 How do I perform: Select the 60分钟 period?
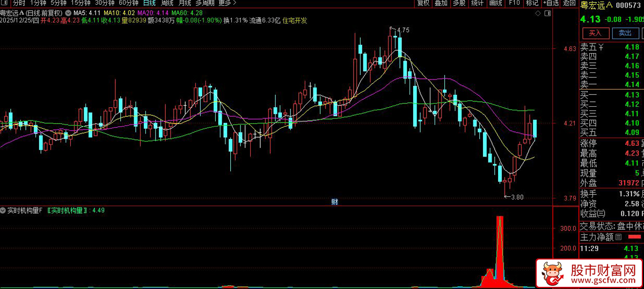pyautogui.click(x=128, y=3)
